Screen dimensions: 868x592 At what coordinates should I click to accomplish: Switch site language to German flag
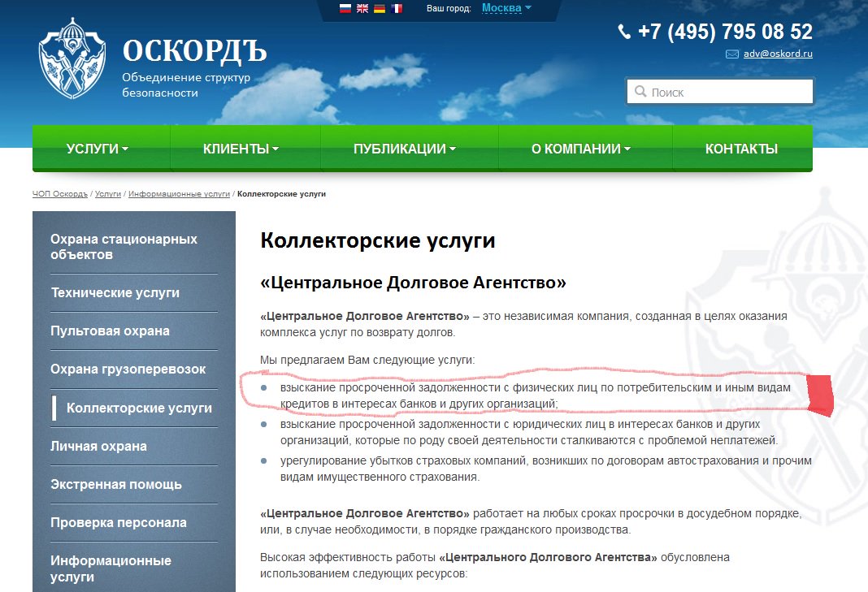pos(380,8)
